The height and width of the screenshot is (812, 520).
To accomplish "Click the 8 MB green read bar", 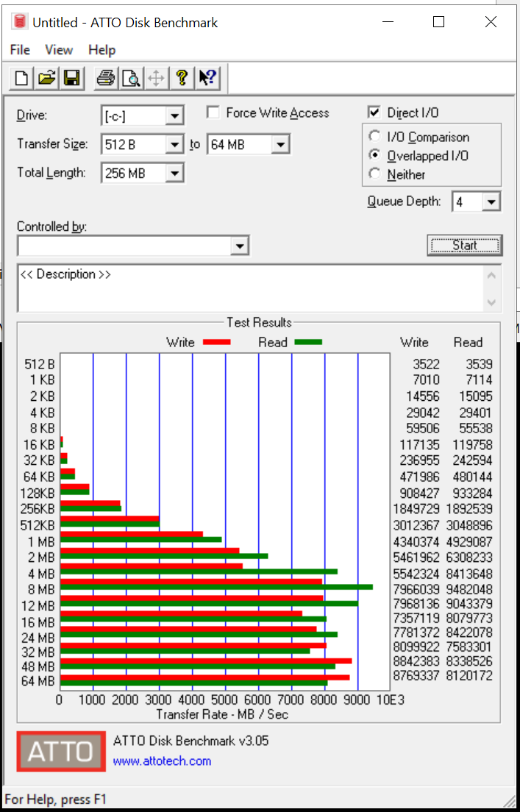I will pyautogui.click(x=216, y=587).
